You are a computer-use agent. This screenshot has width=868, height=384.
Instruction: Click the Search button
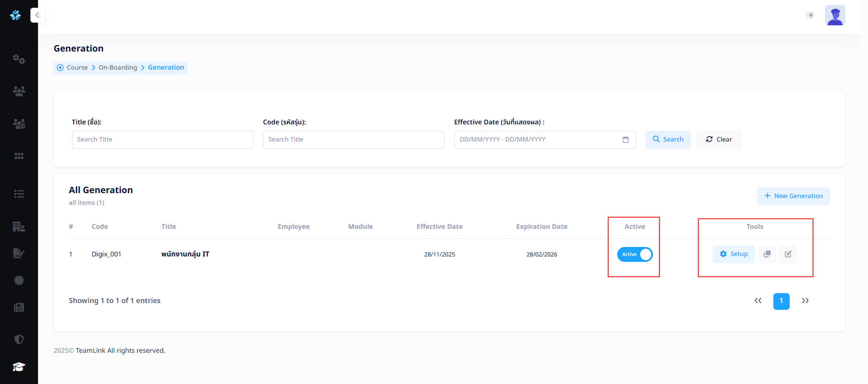pyautogui.click(x=668, y=140)
